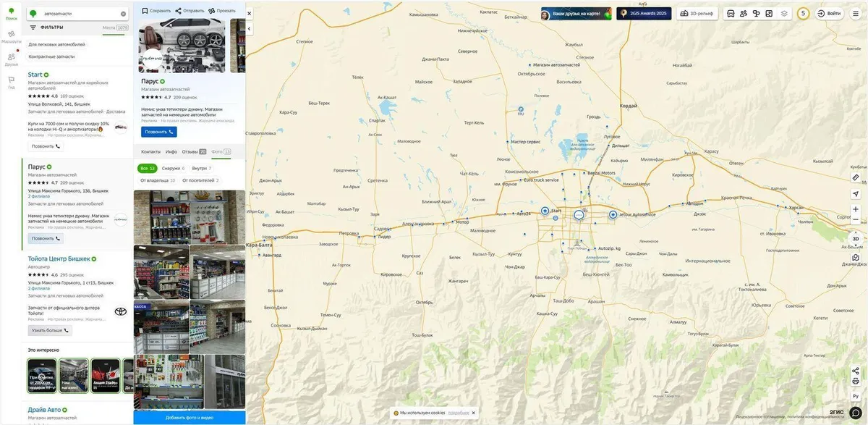Viewport: 868px width, 425px height.
Task: Filter photos by Внутри
Action: [x=202, y=168]
